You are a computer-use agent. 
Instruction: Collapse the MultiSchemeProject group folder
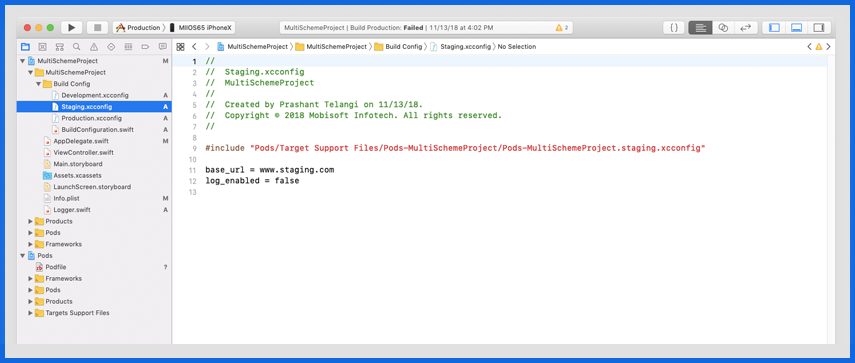[31, 72]
